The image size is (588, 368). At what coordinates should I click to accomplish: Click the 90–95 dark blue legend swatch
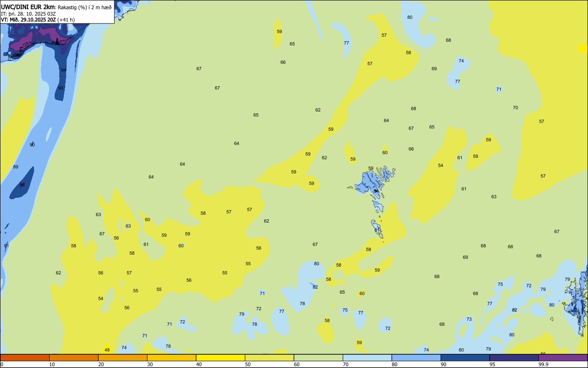click(x=465, y=357)
